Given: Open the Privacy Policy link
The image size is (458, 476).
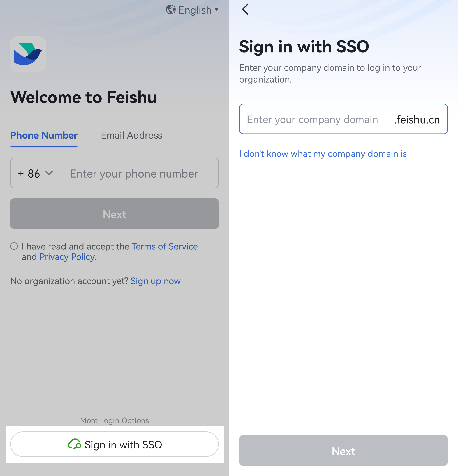Looking at the screenshot, I should coord(67,257).
